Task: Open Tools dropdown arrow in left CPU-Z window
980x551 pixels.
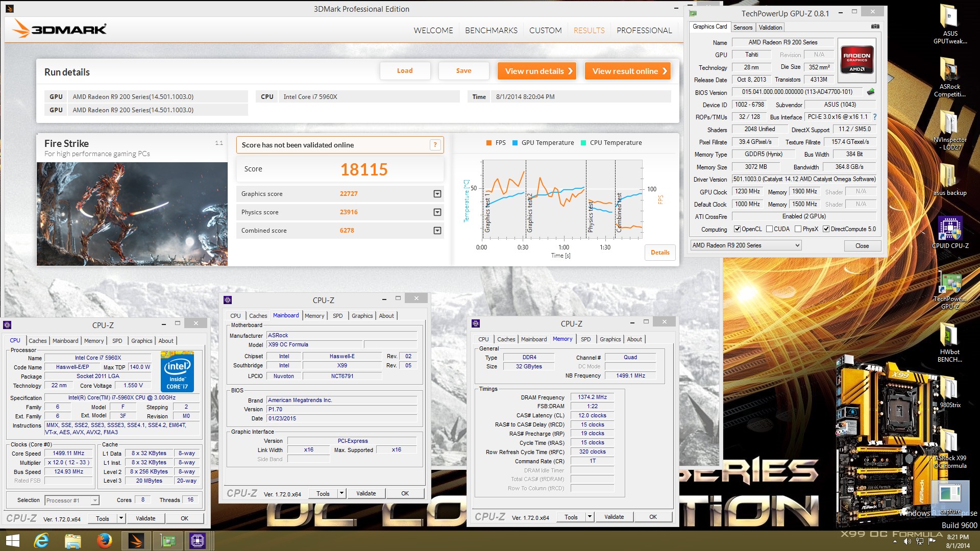Action: pyautogui.click(x=121, y=518)
